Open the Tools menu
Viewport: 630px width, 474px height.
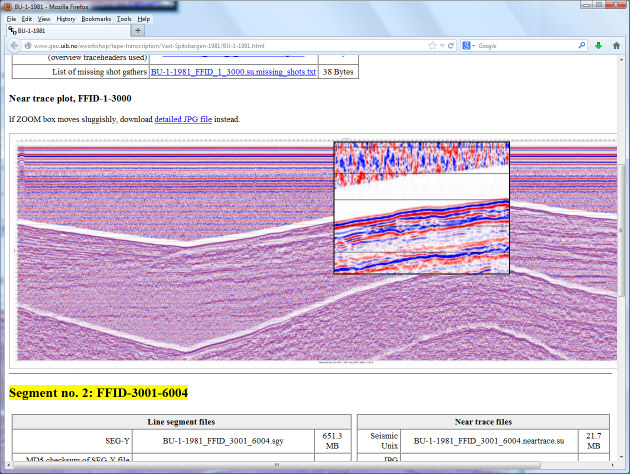coord(123,18)
